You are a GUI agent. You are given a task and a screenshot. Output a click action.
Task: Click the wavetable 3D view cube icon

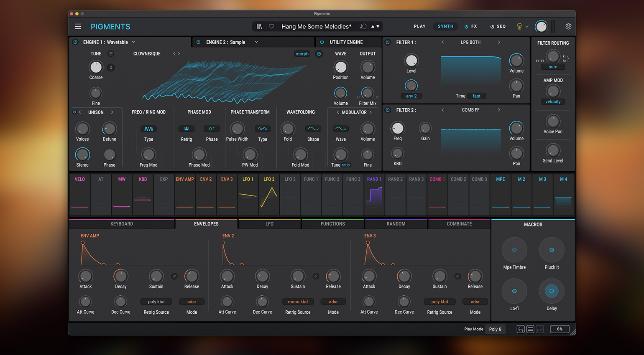click(319, 54)
